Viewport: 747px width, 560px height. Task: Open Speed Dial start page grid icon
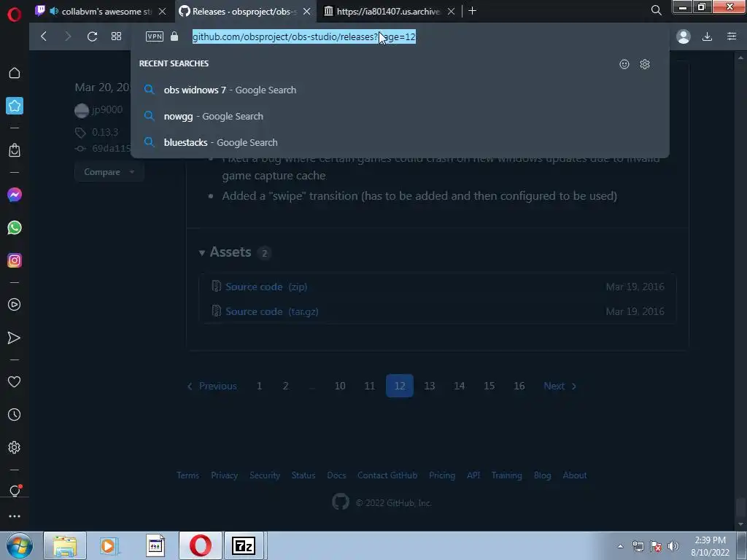click(116, 36)
